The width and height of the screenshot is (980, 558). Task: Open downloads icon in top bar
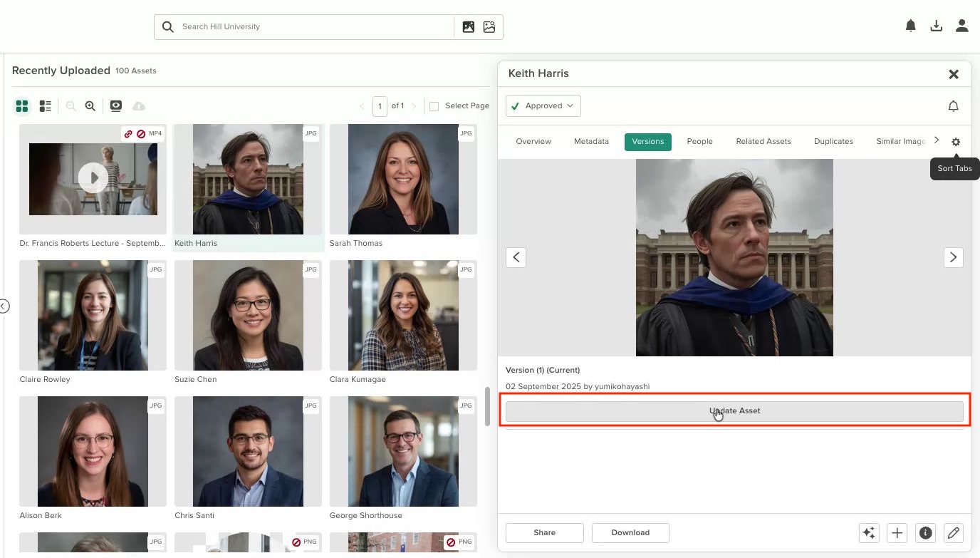[x=937, y=26]
